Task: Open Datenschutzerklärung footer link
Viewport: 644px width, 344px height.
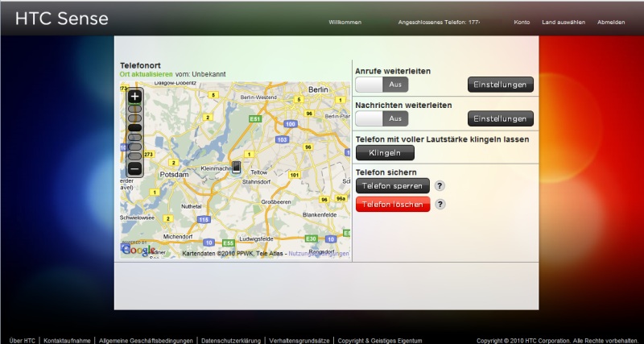Action: tap(231, 340)
